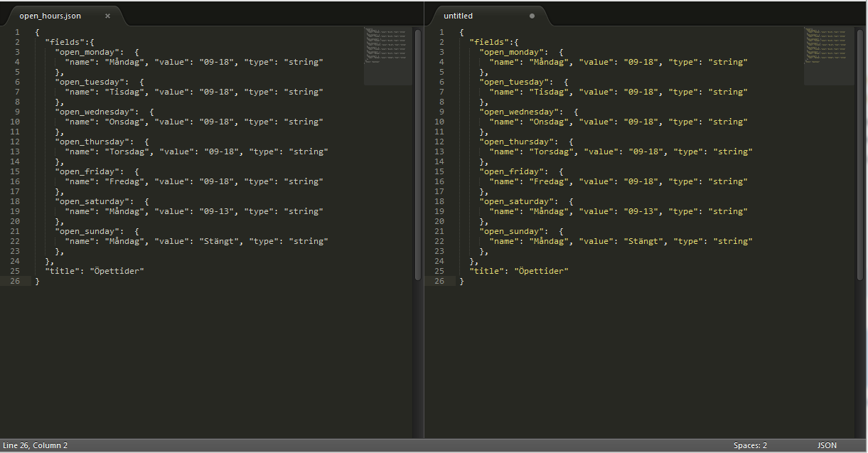Click the unsaved dot on untitled tab
868x453 pixels.
point(532,16)
